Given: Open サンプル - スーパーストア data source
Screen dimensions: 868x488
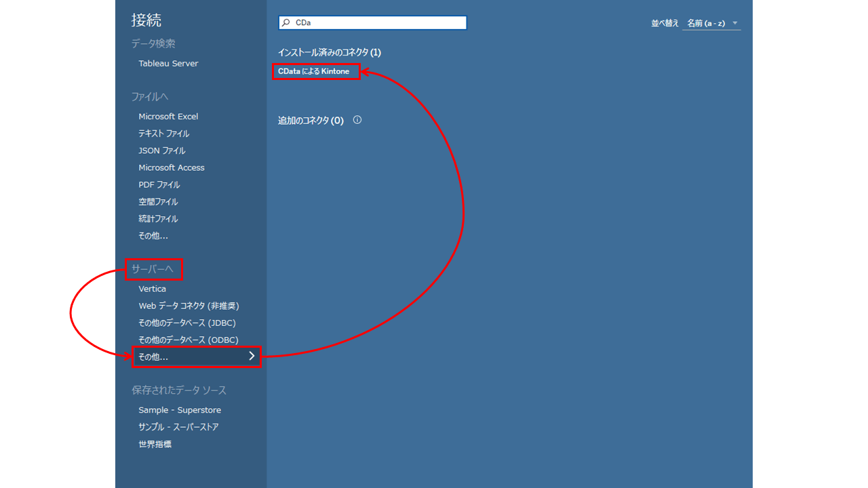Looking at the screenshot, I should pyautogui.click(x=178, y=427).
